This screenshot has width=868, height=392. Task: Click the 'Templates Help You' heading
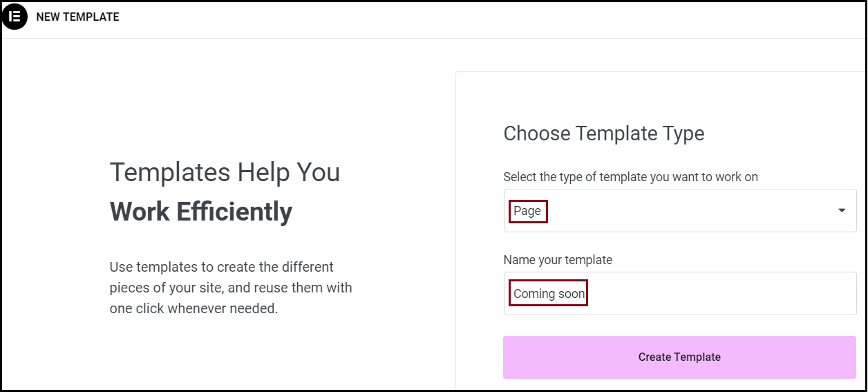(225, 172)
